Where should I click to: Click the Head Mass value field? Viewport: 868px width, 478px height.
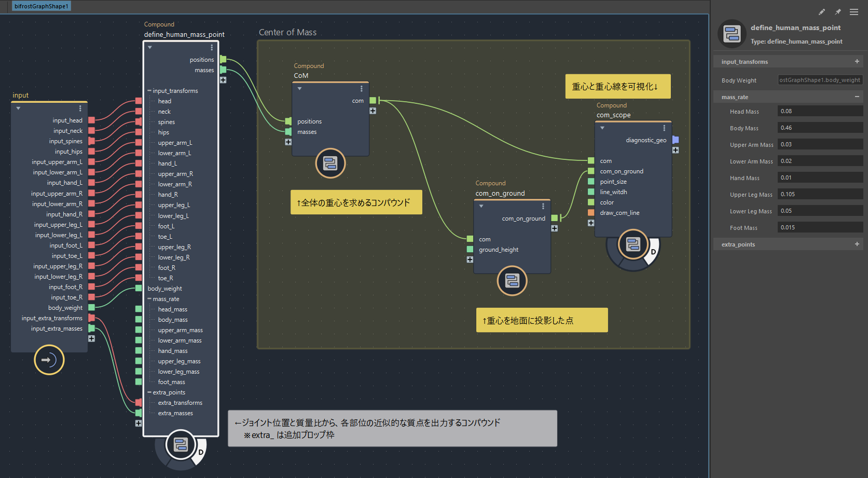coord(820,112)
